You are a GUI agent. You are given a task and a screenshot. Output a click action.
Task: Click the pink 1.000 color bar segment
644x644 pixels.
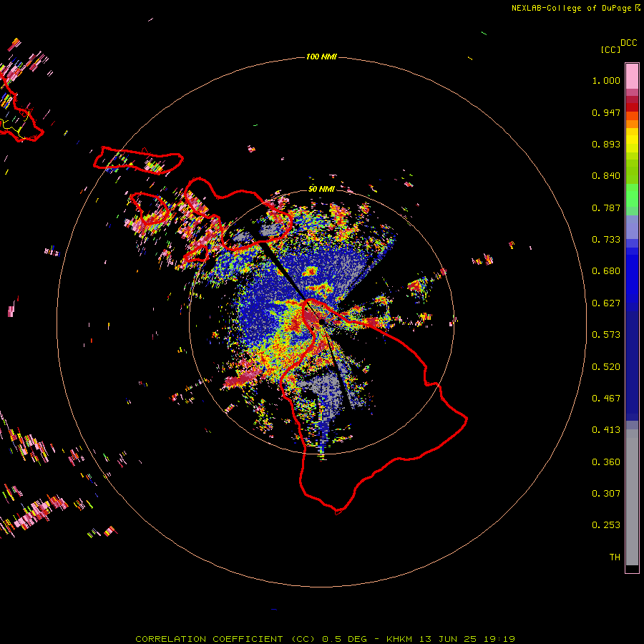coord(632,77)
